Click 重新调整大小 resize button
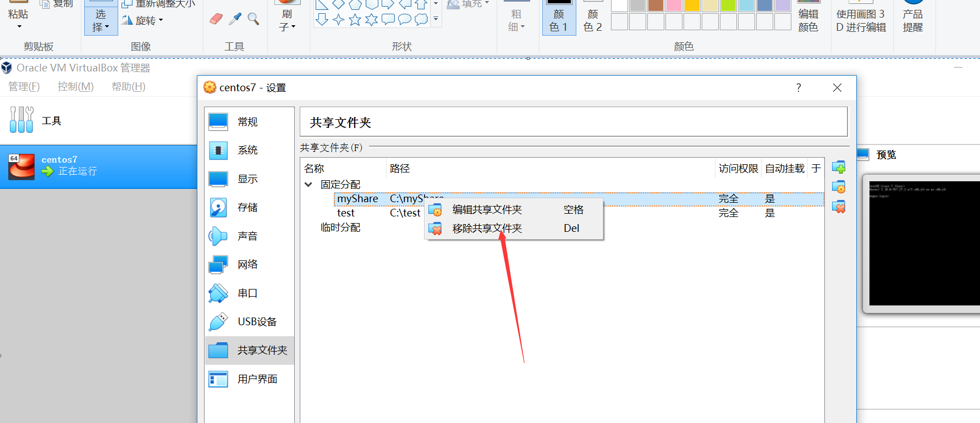Viewport: 980px width, 423px height. (158, 4)
